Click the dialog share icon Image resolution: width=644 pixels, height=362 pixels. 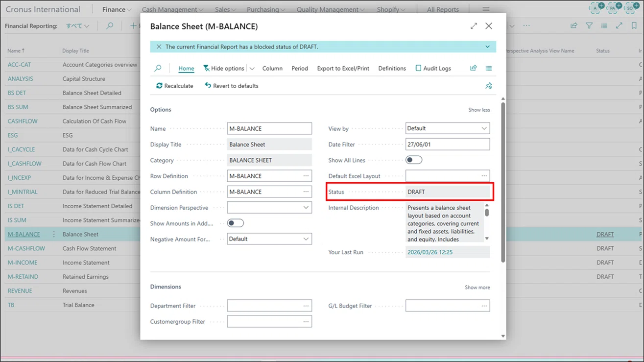pos(473,68)
